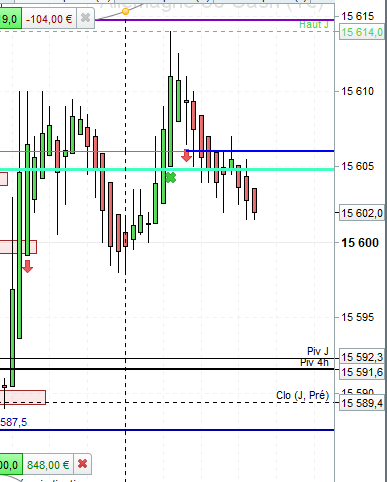387x482 pixels.
Task: Click the 15 595 axis value
Action: point(357,317)
